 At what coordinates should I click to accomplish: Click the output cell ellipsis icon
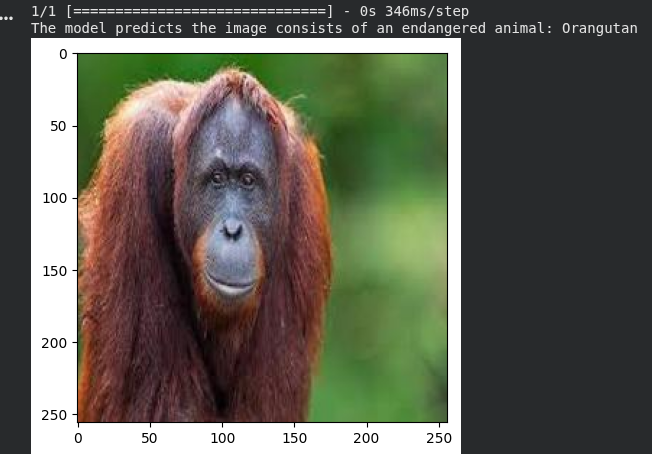click(x=7, y=18)
